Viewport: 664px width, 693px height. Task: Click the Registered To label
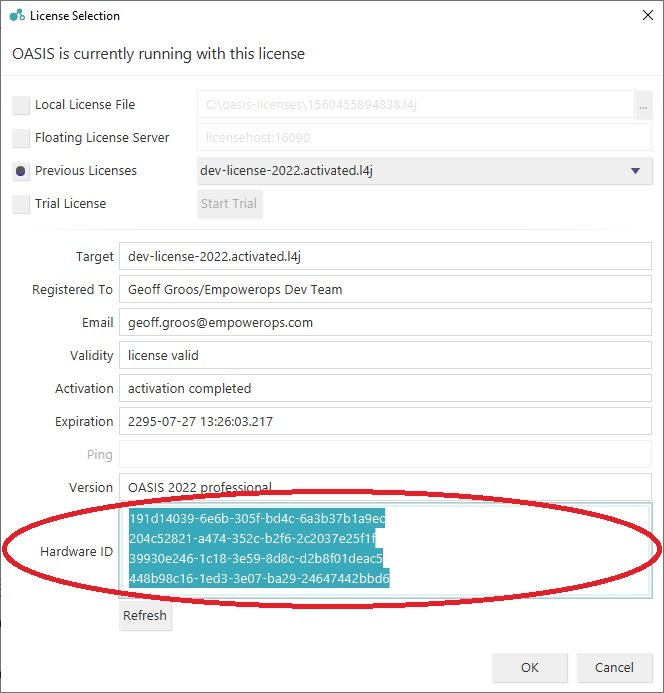pyautogui.click(x=73, y=289)
